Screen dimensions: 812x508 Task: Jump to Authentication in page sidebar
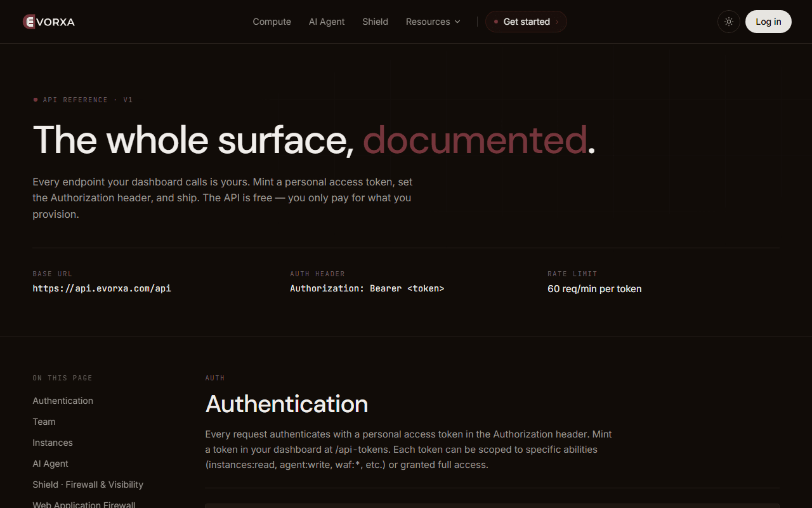pos(63,401)
